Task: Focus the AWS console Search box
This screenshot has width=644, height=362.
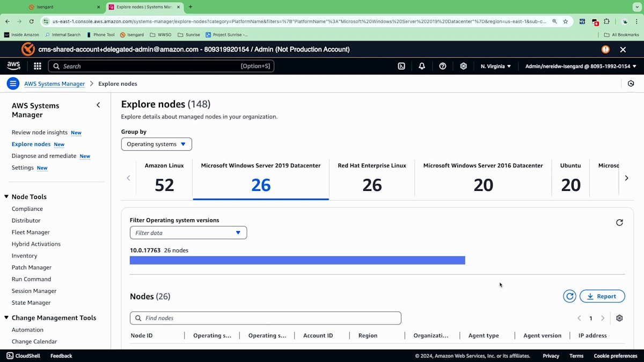Action: [161, 66]
